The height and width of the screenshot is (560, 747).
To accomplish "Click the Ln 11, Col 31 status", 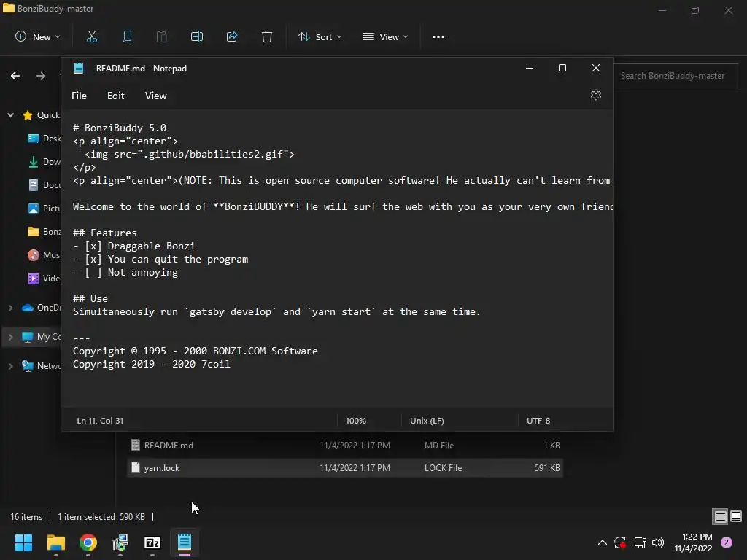I will click(x=100, y=421).
